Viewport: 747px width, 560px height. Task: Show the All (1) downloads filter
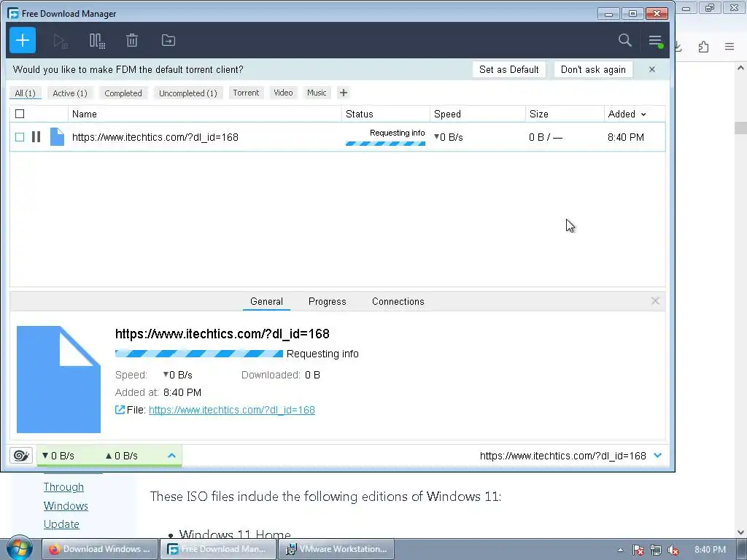[26, 93]
